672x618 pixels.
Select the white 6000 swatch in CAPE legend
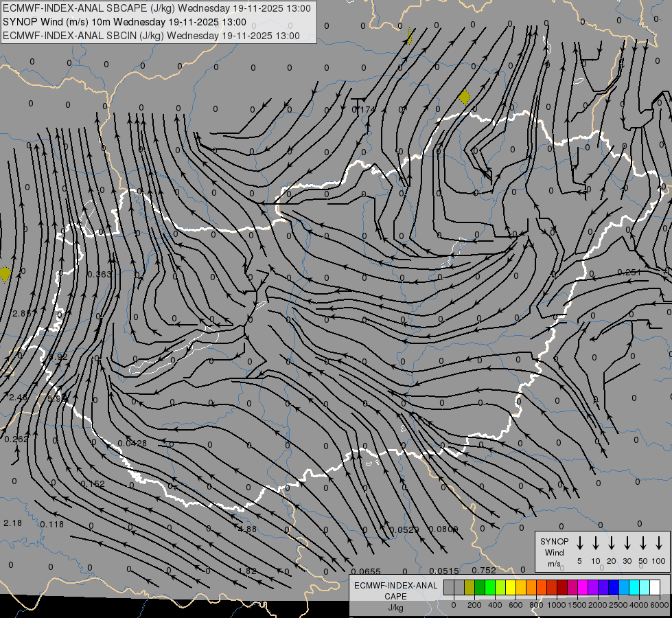(656, 587)
